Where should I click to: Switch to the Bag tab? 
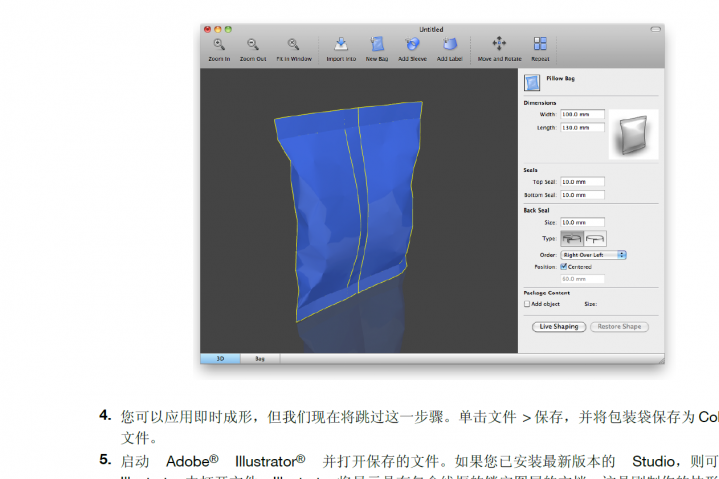pos(259,357)
